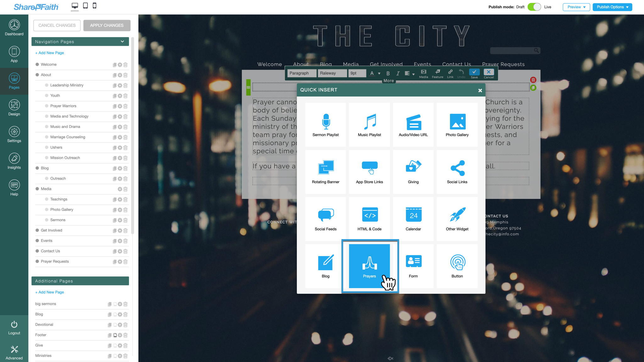
Task: View Insights in the sidebar
Action: tap(14, 161)
